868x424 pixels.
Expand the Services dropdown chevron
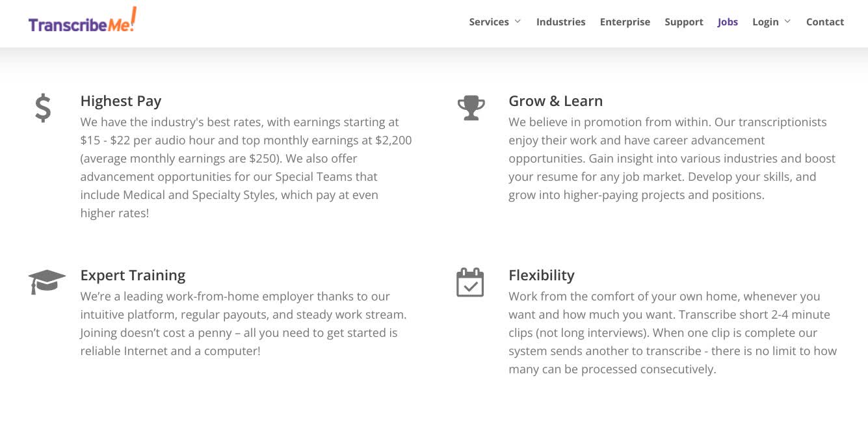[518, 21]
